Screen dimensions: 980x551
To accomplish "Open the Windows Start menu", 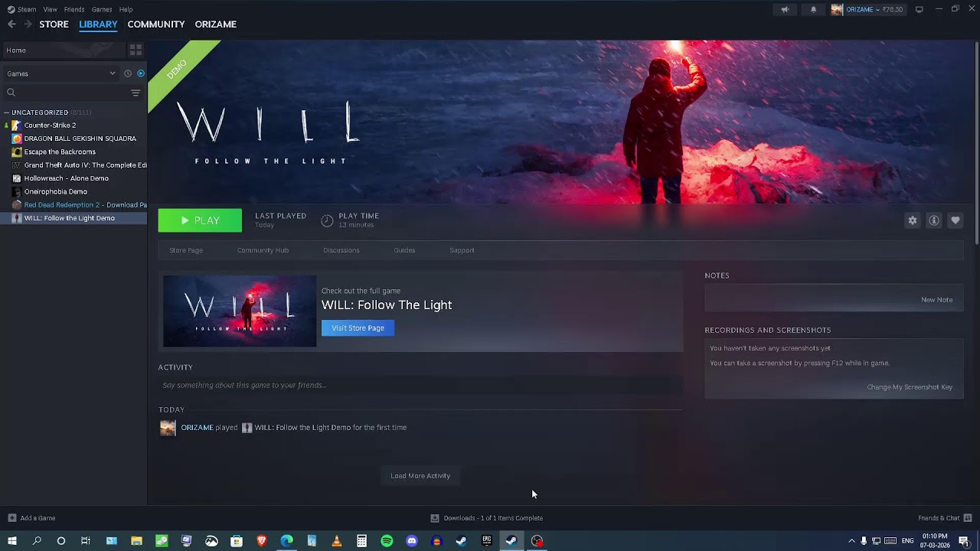I will [11, 541].
